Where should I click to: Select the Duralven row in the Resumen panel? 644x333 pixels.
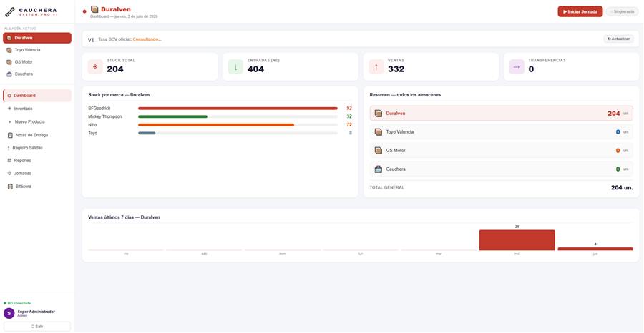coord(501,113)
